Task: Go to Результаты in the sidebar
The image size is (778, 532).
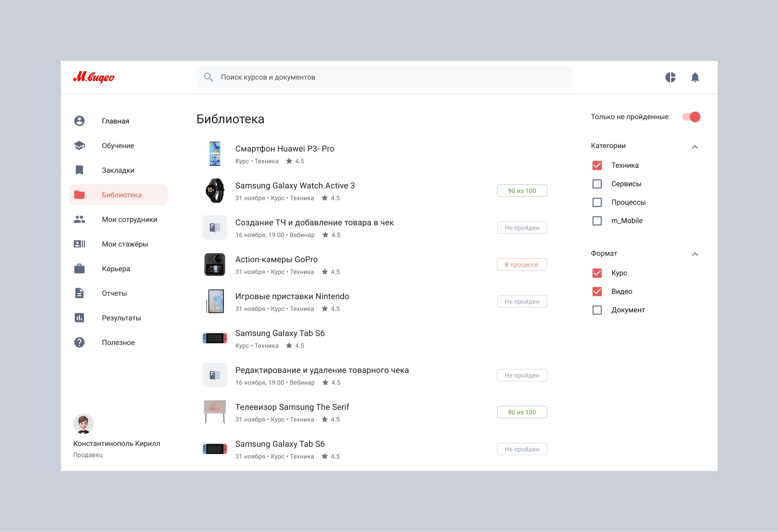Action: coord(121,318)
